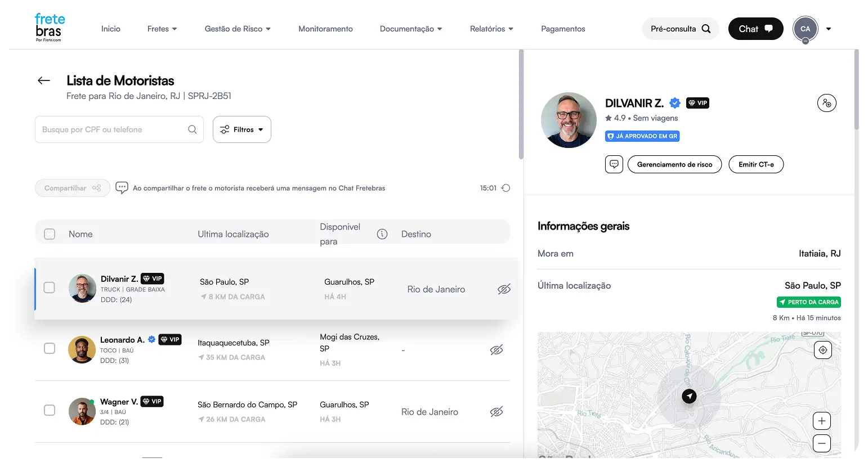Expand the account menu arrow beside the CA avatar
The width and height of the screenshot is (868, 467).
829,29
